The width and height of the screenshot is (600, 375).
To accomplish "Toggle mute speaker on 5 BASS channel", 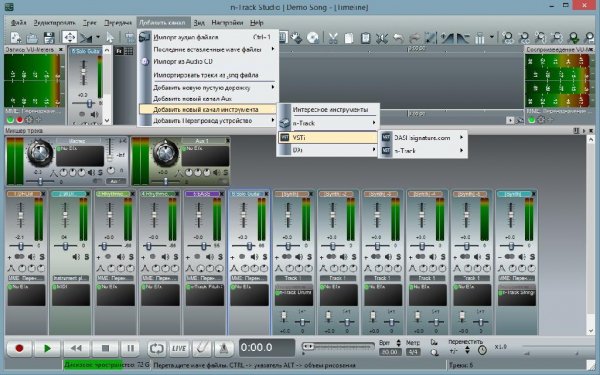I will point(210,257).
